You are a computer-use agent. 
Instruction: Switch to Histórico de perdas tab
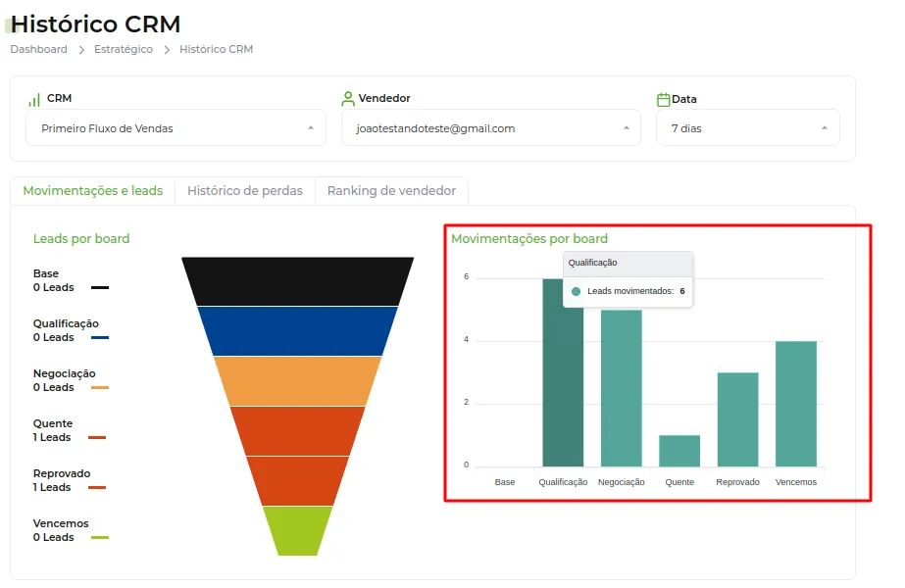(245, 191)
